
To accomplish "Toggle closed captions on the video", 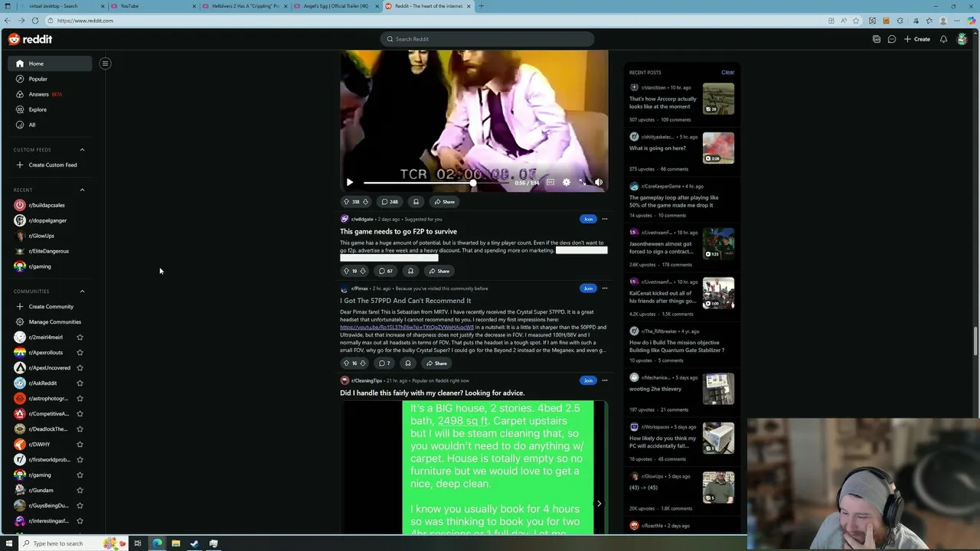I will [550, 182].
